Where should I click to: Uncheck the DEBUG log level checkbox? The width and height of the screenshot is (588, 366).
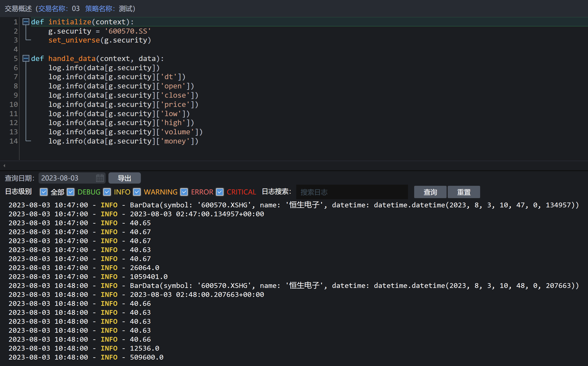coord(71,192)
